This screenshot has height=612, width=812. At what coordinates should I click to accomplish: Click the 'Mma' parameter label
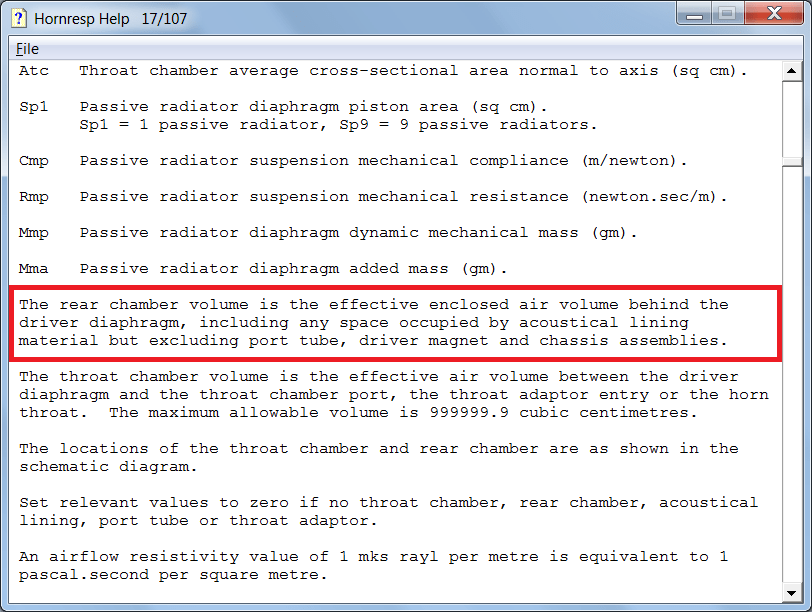[34, 269]
